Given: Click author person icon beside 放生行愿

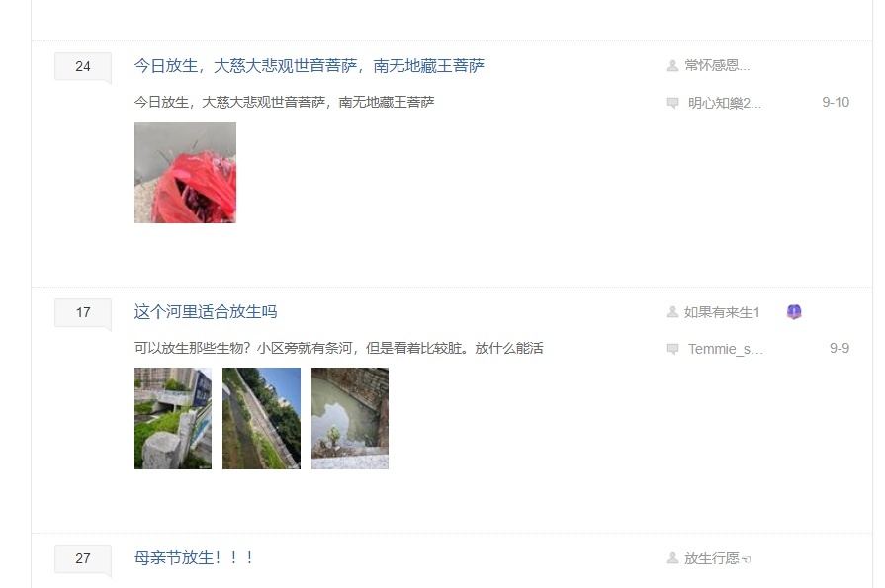Looking at the screenshot, I should (x=672, y=558).
